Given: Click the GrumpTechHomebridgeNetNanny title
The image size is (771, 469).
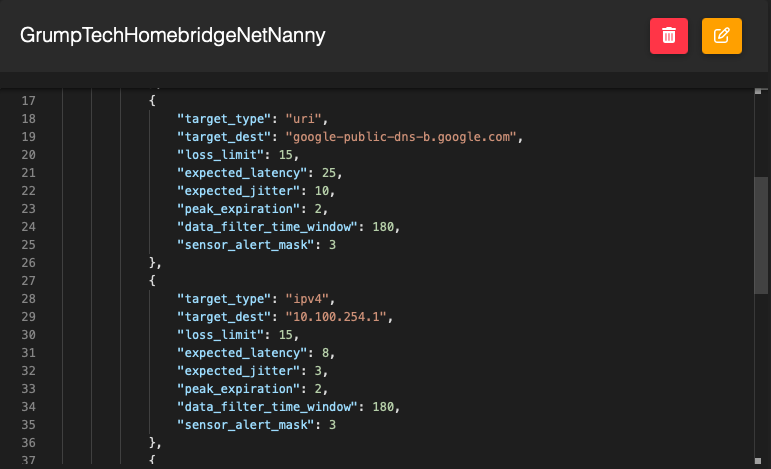Looking at the screenshot, I should 173,35.
